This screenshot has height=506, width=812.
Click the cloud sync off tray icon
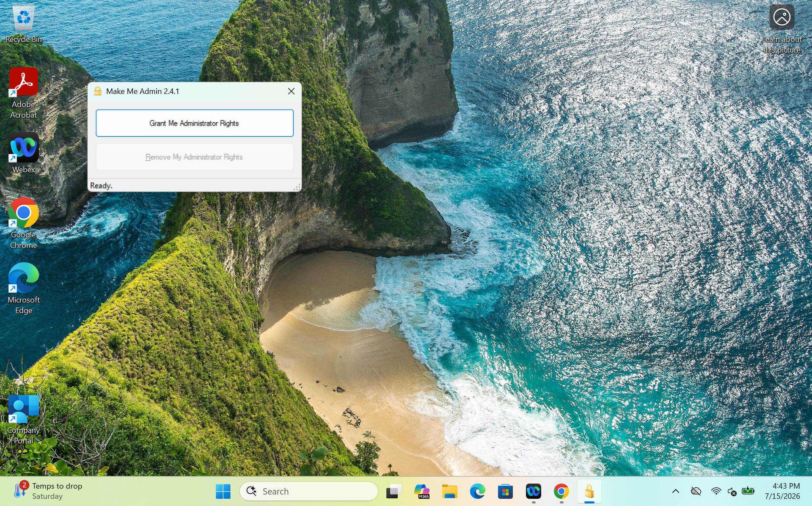click(696, 491)
